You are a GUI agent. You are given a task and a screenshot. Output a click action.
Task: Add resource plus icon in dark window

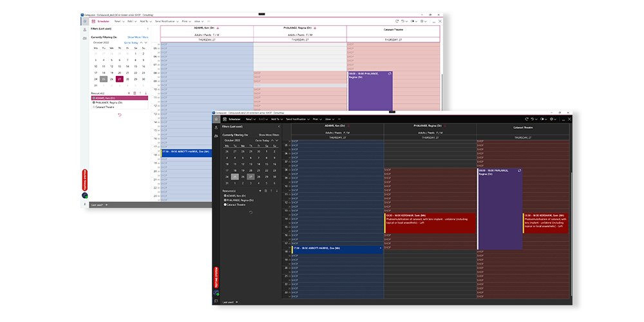260,191
